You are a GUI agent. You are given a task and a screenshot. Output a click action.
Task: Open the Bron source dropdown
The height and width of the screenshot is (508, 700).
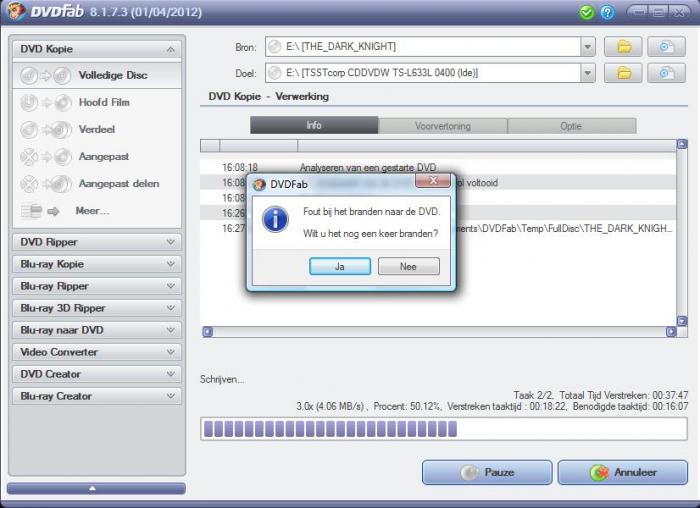pos(588,46)
